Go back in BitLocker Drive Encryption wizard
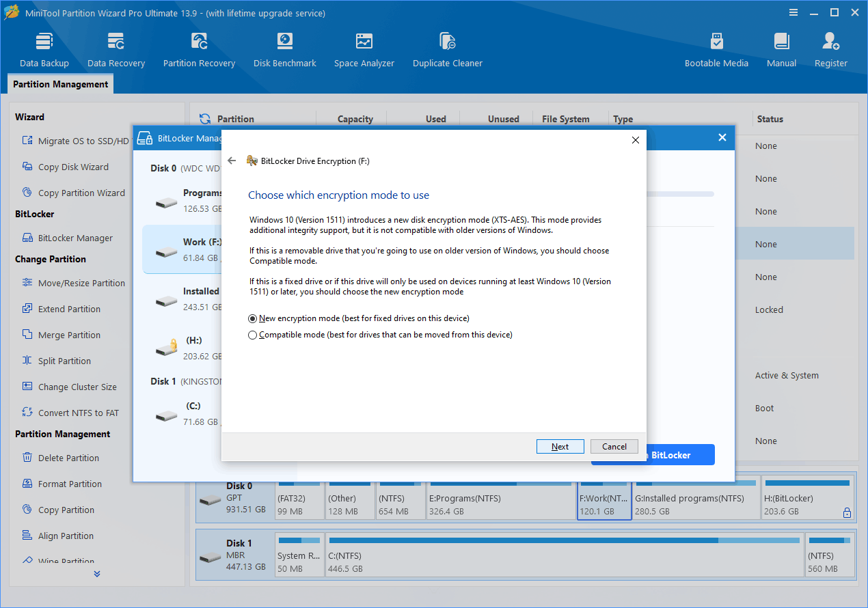This screenshot has height=608, width=868. tap(232, 161)
